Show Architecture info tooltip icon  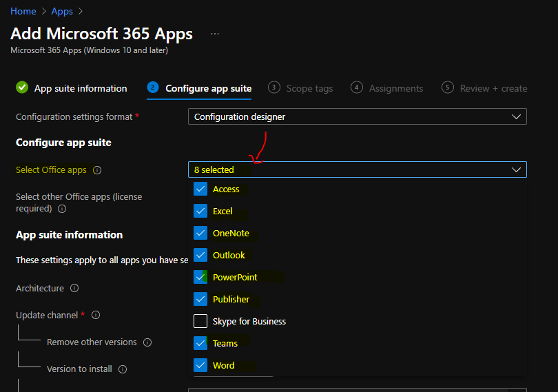tap(74, 288)
